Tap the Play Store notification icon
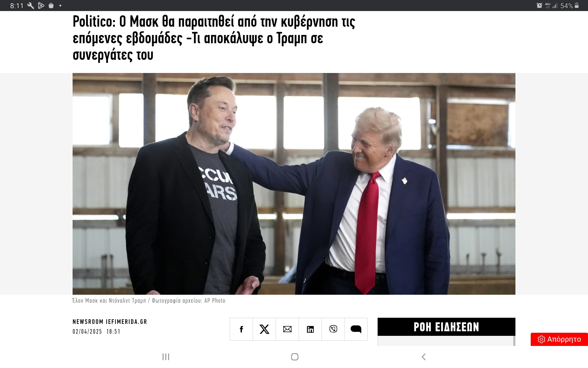The width and height of the screenshot is (588, 368). pyautogui.click(x=41, y=6)
